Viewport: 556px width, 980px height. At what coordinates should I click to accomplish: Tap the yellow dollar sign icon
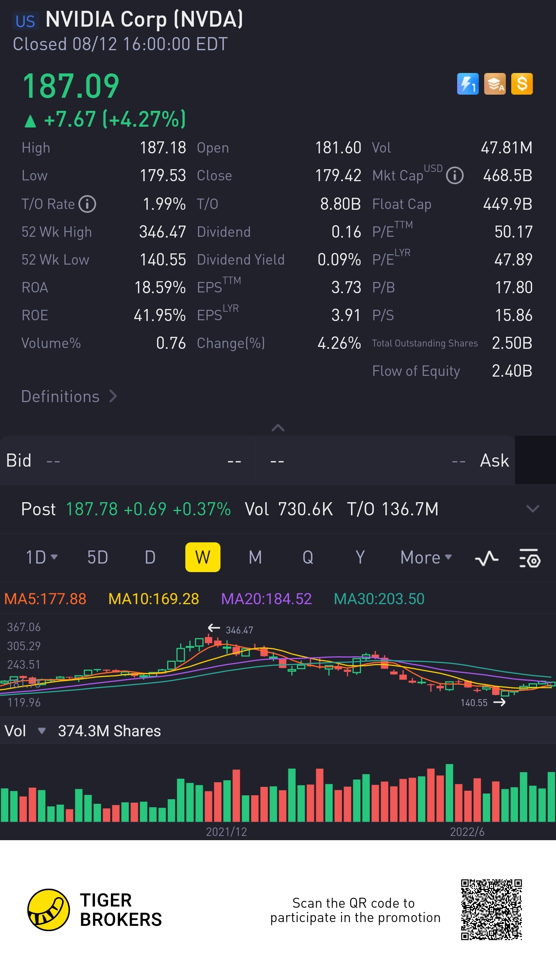pyautogui.click(x=522, y=84)
